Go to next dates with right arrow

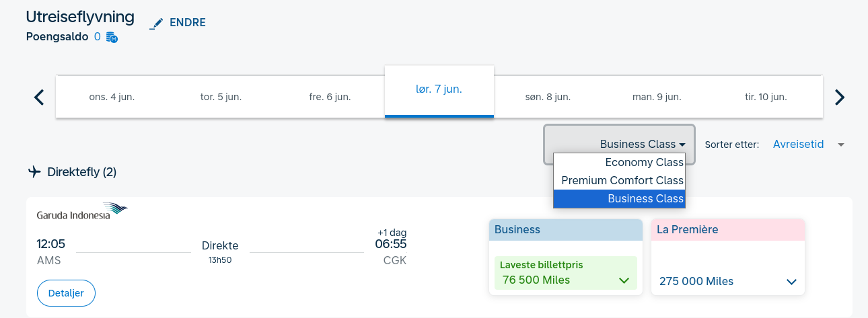coord(839,97)
